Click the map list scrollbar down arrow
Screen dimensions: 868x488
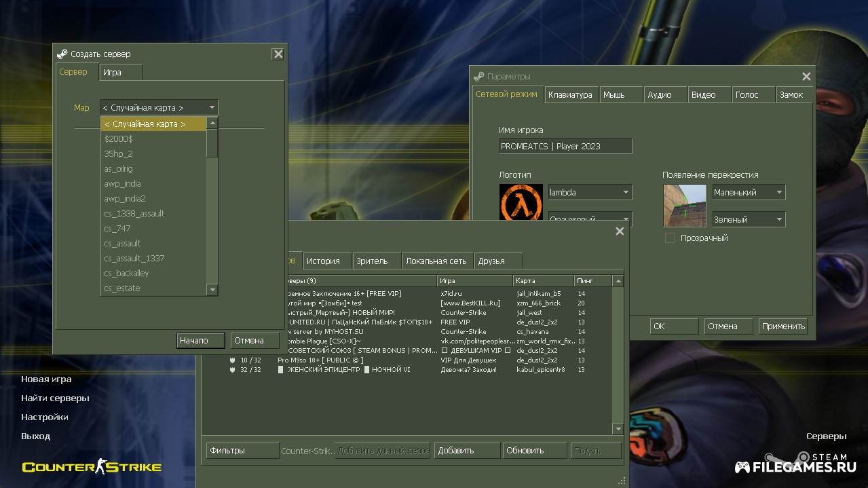212,290
